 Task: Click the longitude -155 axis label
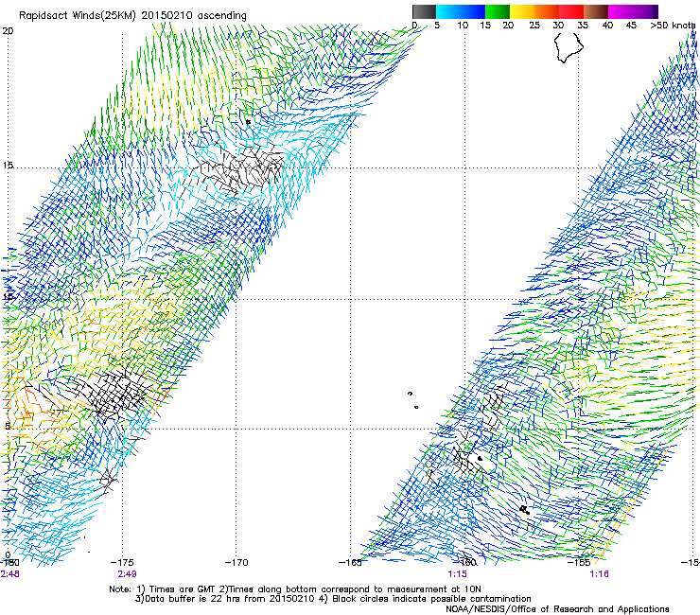click(x=579, y=562)
